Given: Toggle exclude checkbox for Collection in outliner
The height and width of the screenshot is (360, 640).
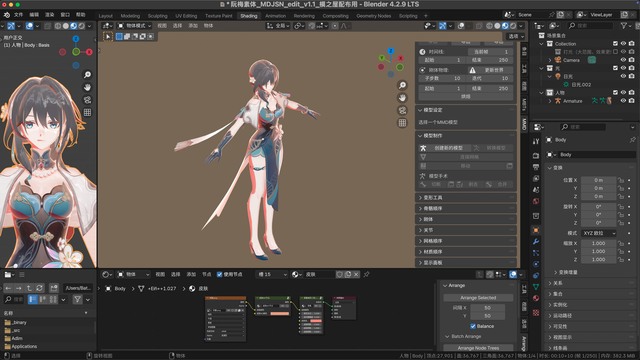Looking at the screenshot, I should point(615,43).
